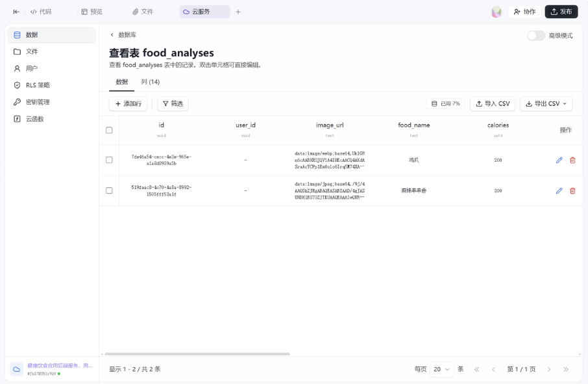The width and height of the screenshot is (588, 384).
Task: Click the 发布 publish button
Action: [561, 12]
